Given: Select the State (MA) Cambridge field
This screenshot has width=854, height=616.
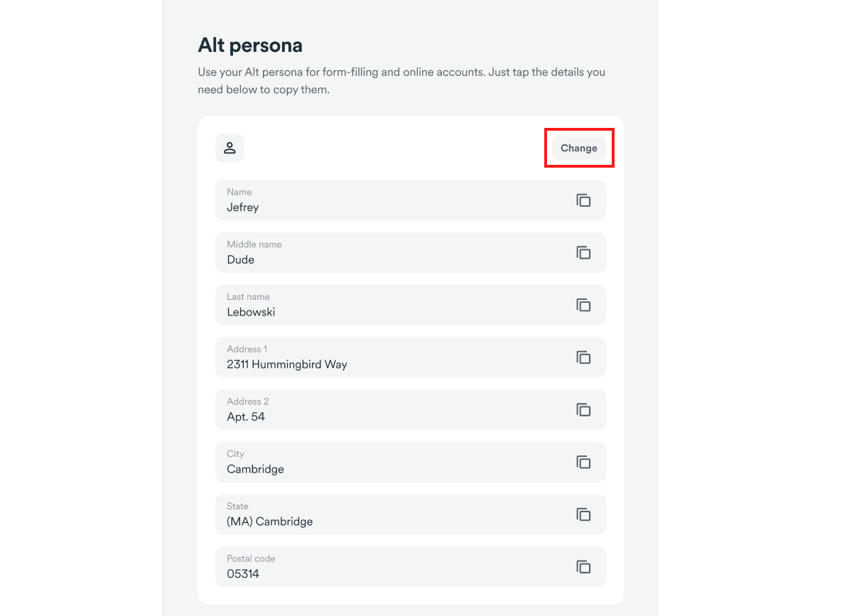Looking at the screenshot, I should pyautogui.click(x=411, y=514).
